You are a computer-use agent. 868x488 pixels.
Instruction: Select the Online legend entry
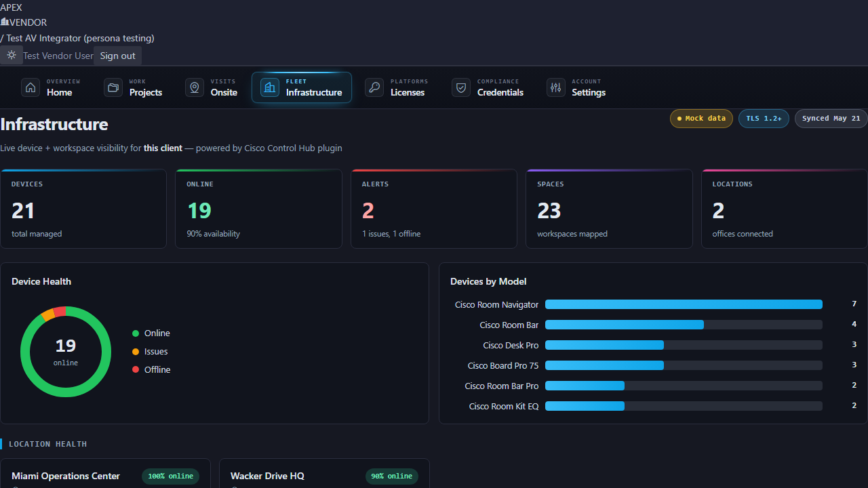[151, 333]
